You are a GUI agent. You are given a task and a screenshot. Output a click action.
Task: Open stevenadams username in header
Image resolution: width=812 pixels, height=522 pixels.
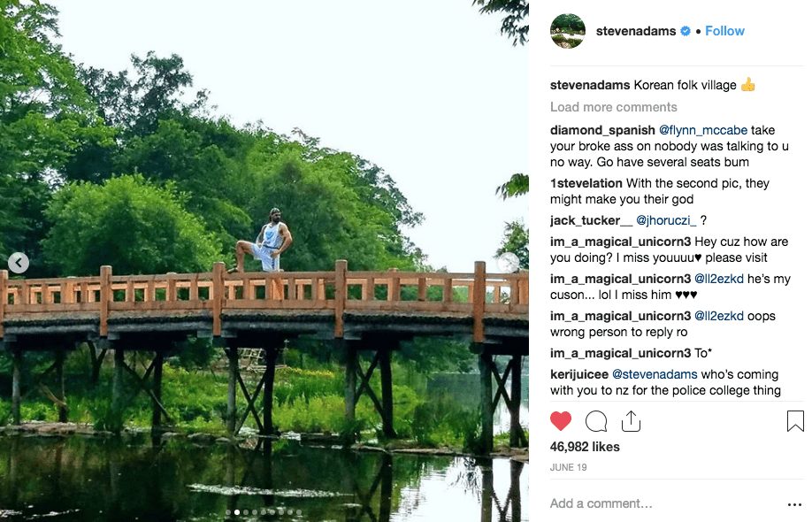636,31
